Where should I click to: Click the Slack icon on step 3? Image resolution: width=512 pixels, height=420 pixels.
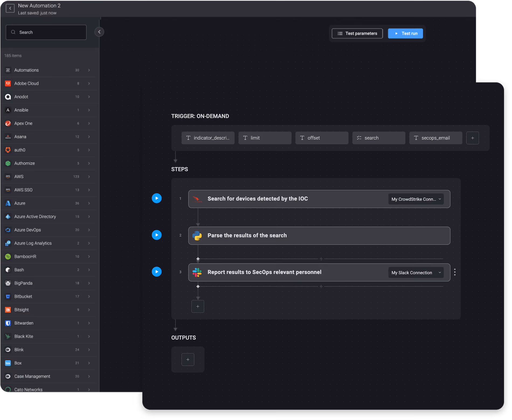click(197, 272)
